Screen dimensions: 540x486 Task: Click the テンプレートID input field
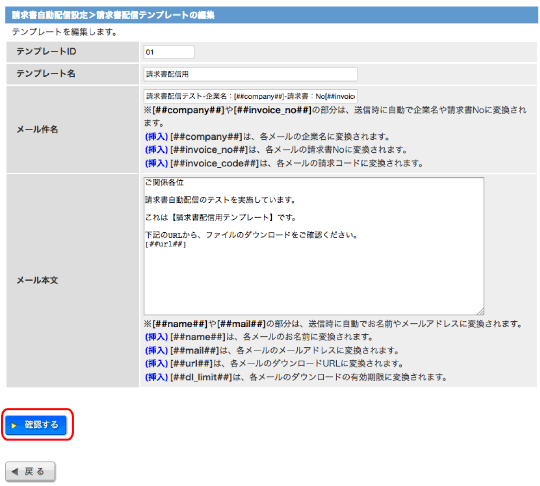[x=169, y=52]
